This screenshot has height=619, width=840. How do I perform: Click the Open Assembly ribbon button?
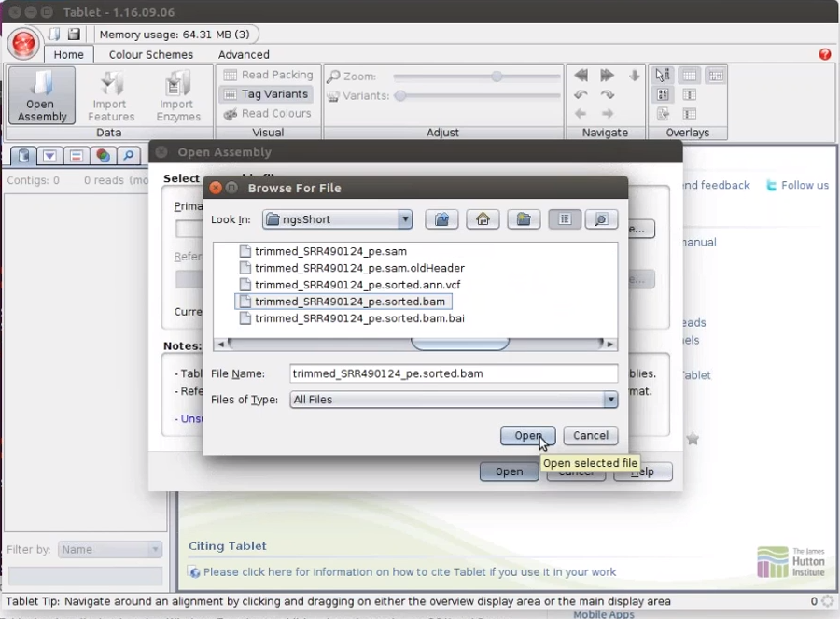(x=42, y=96)
